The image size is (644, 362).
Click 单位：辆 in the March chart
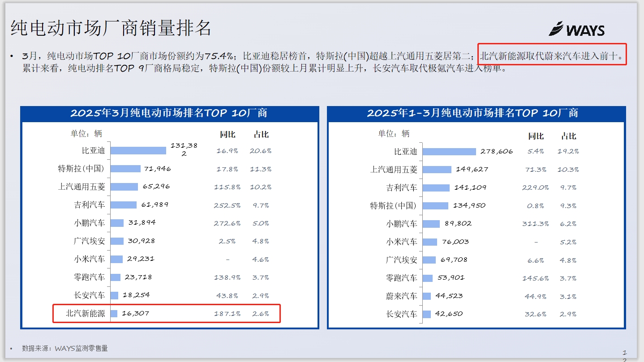(x=86, y=133)
